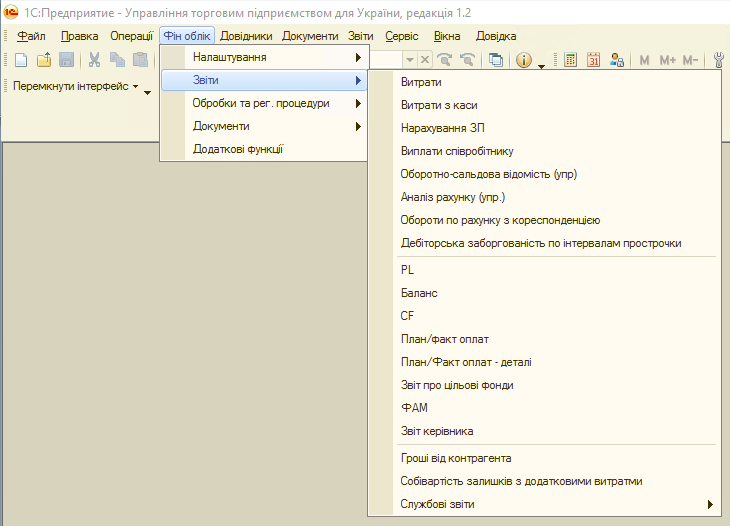Expand toolbar overflow arrow next to info icon

pyautogui.click(x=541, y=67)
